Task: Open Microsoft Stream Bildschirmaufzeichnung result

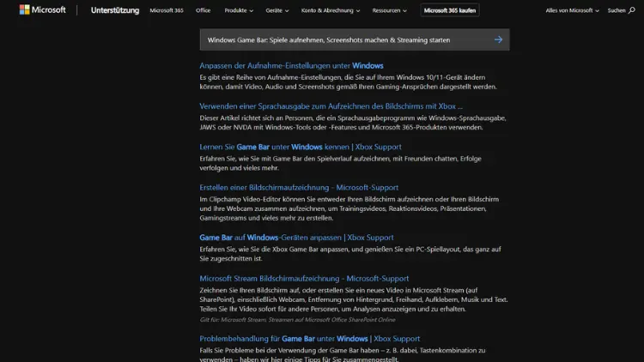Action: pos(304,278)
